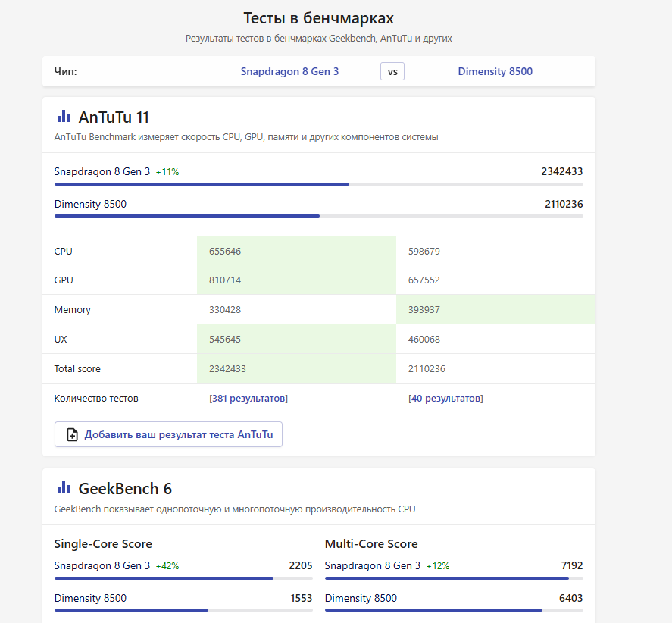Image resolution: width=672 pixels, height=623 pixels.
Task: Click the AnTuTu Benchmark description text
Action: pos(246,137)
